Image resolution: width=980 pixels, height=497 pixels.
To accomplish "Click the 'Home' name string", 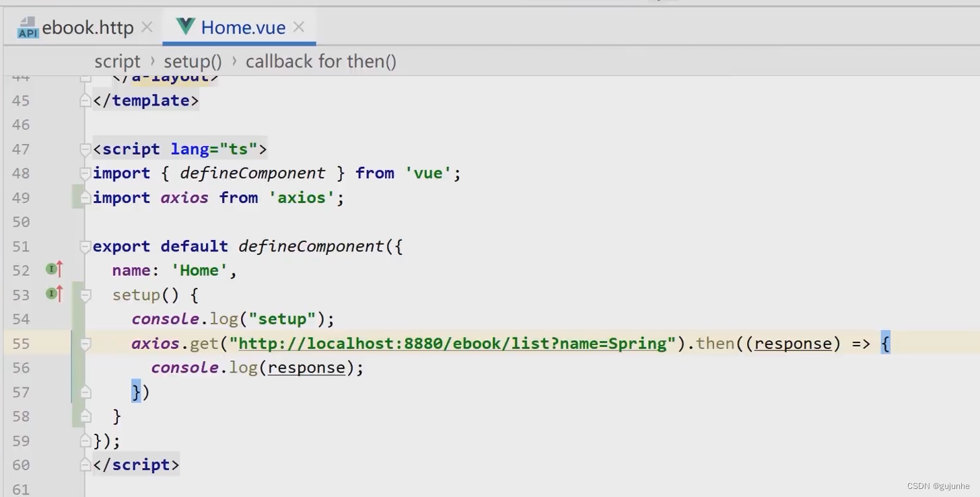I will [x=199, y=270].
